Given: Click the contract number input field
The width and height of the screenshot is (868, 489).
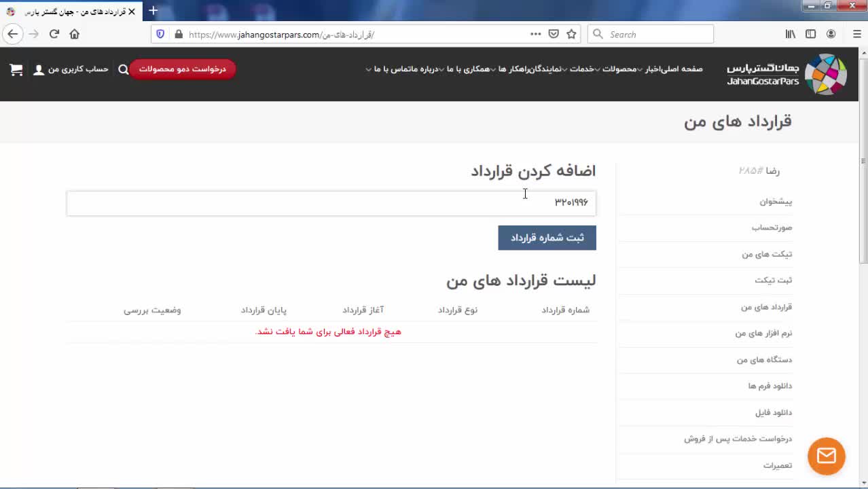Looking at the screenshot, I should click(x=331, y=203).
